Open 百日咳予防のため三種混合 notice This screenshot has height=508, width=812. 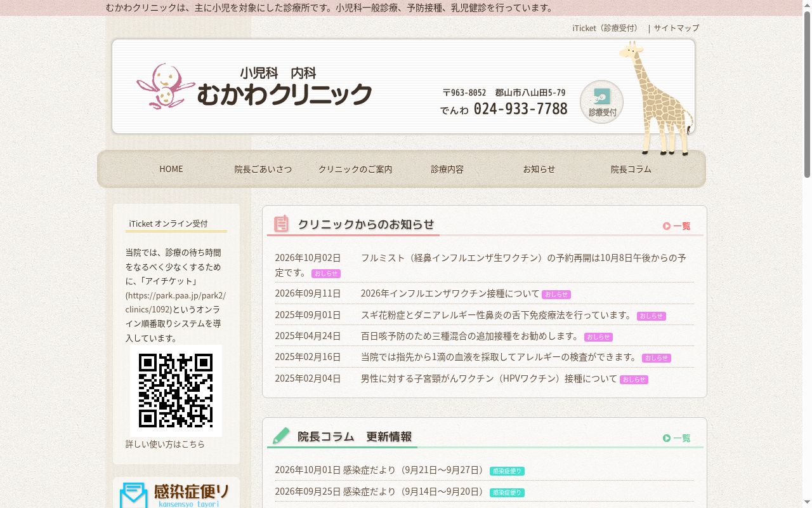471,336
